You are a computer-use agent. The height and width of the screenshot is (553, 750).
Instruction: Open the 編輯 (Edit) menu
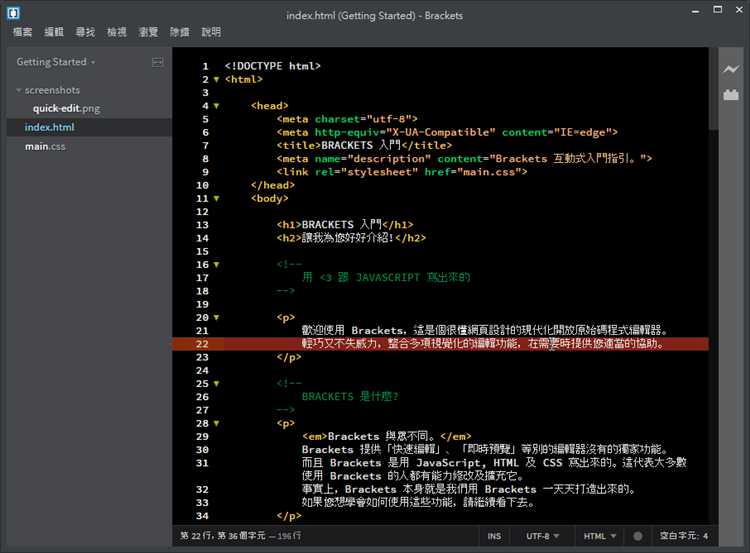point(53,32)
